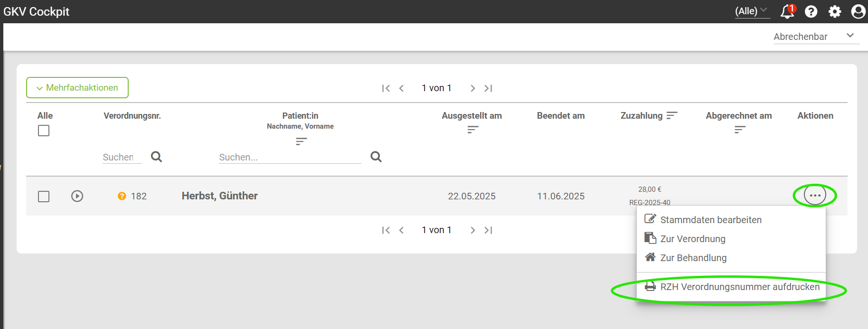Open the user account profile icon
The height and width of the screenshot is (329, 868).
click(858, 11)
